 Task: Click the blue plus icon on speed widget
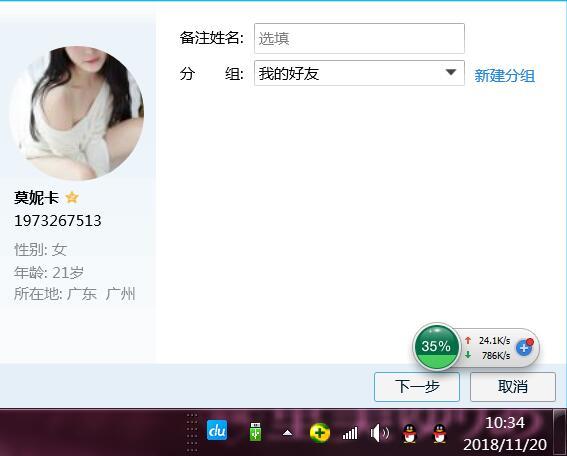point(524,348)
